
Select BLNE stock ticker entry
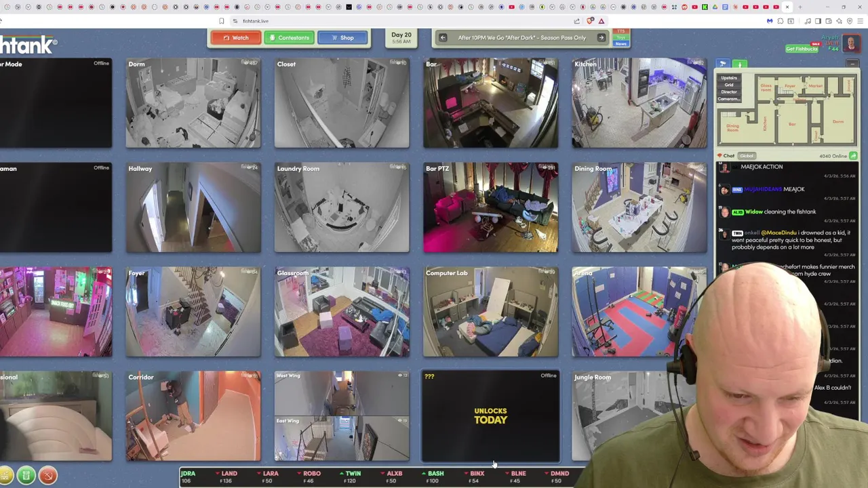[515, 477]
